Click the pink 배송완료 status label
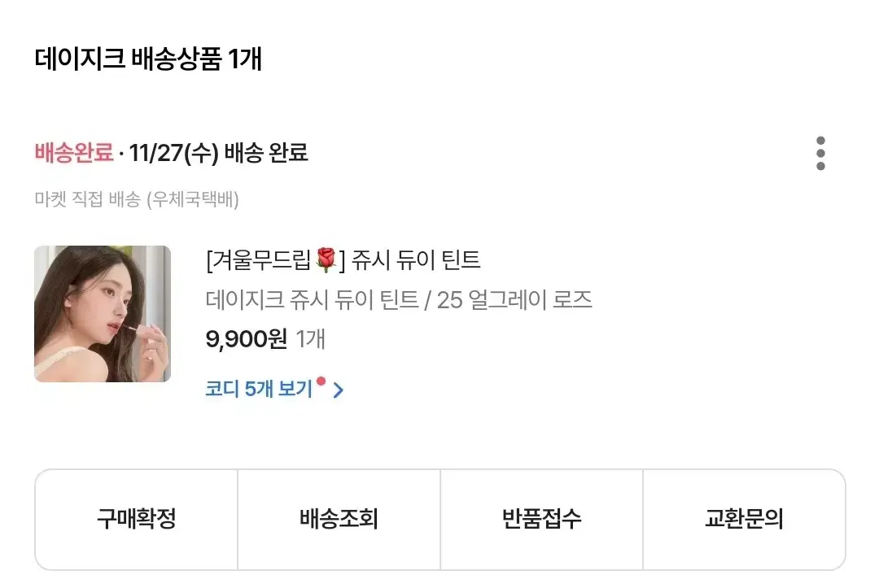879x588 pixels. tap(74, 152)
